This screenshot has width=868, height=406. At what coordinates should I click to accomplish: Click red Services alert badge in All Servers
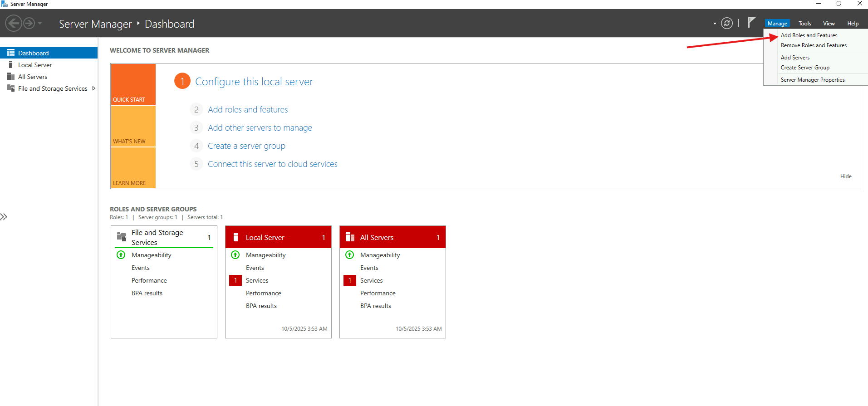(350, 280)
